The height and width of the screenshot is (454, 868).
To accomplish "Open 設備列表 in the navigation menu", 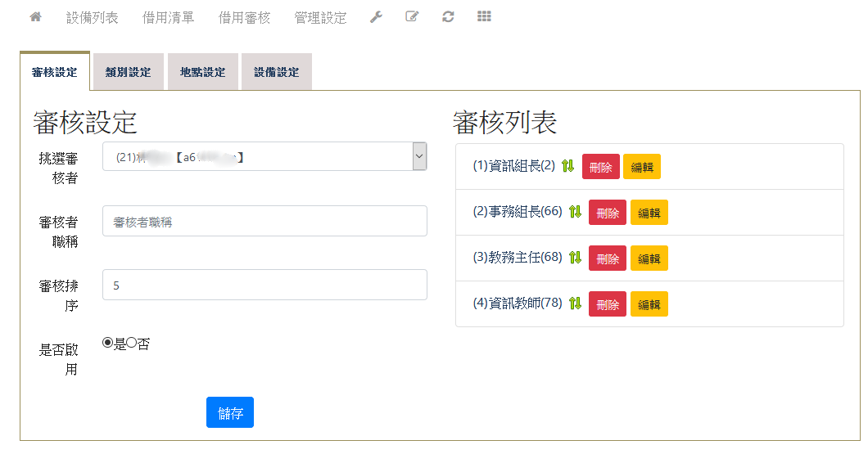I will [x=92, y=17].
